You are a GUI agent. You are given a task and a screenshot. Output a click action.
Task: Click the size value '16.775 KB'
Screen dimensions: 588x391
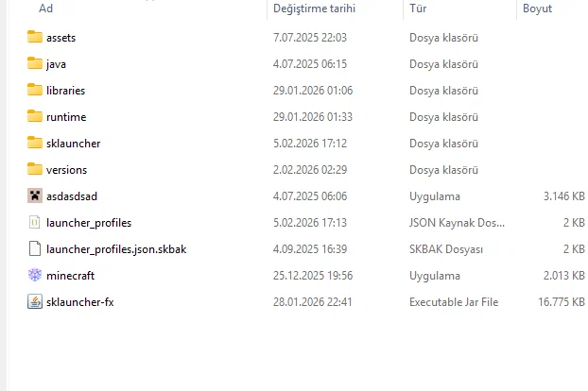pos(562,302)
